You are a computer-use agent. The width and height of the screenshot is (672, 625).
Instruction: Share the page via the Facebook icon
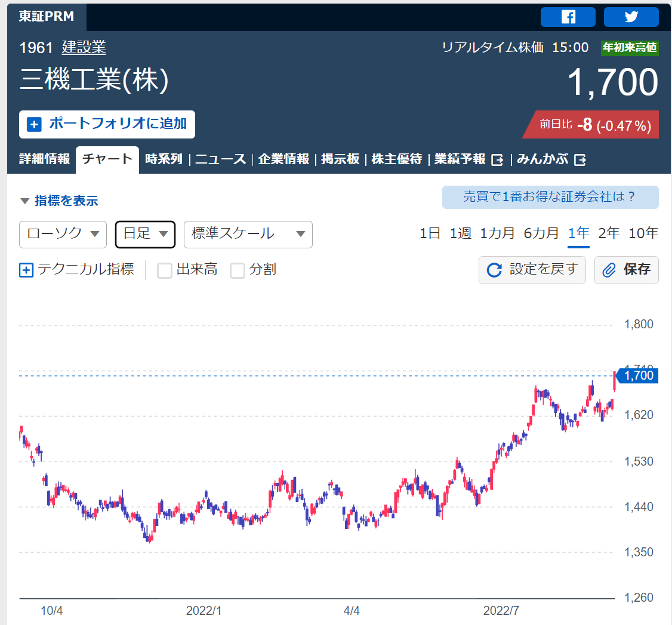(x=568, y=17)
